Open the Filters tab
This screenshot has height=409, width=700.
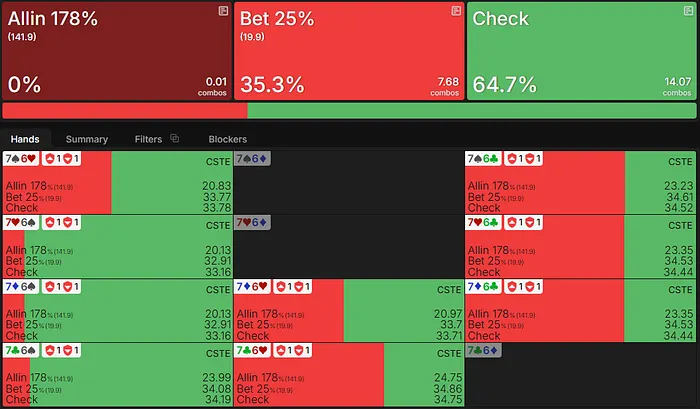148,139
